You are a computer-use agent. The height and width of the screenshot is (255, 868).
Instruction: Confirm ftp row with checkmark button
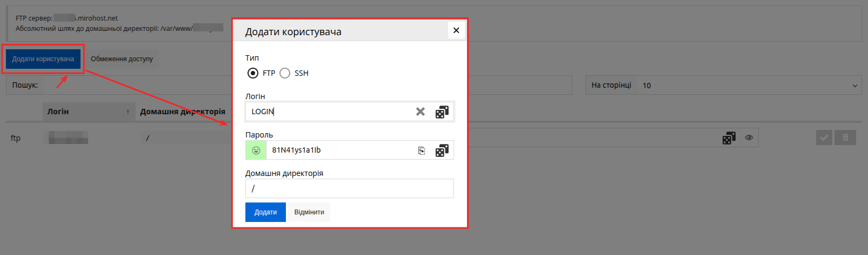tap(824, 138)
